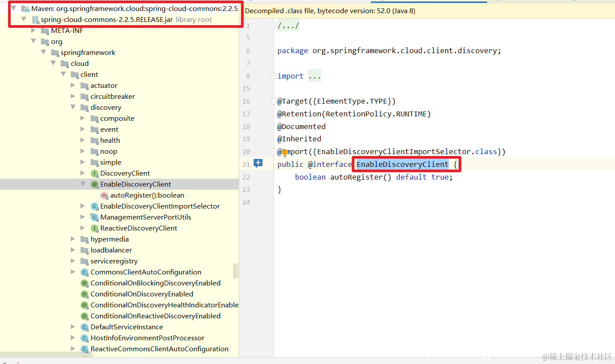Screen dimensions: 615x364
Task: Expand the simple package arrow
Action: point(83,162)
